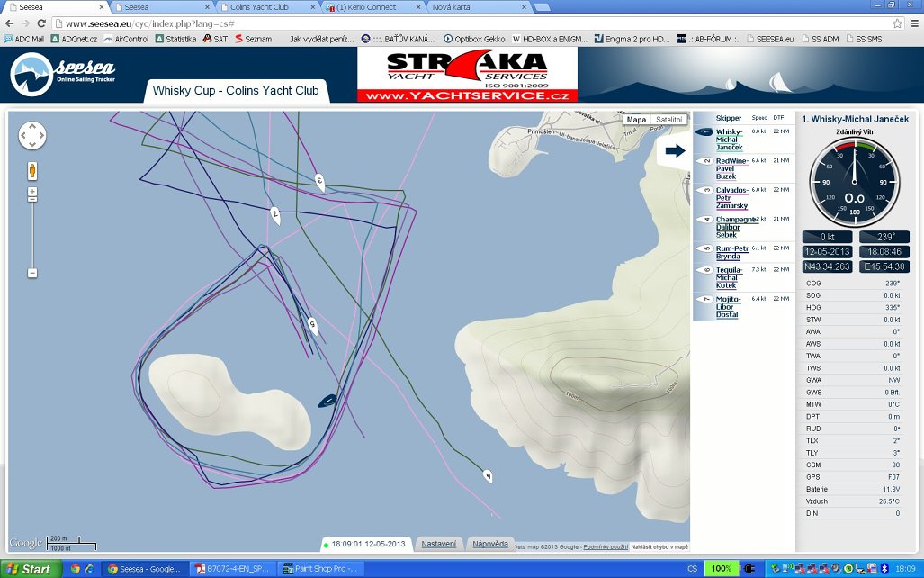Screen dimensions: 924x578
Task: Click boat marker number 7 on map
Action: click(x=276, y=215)
